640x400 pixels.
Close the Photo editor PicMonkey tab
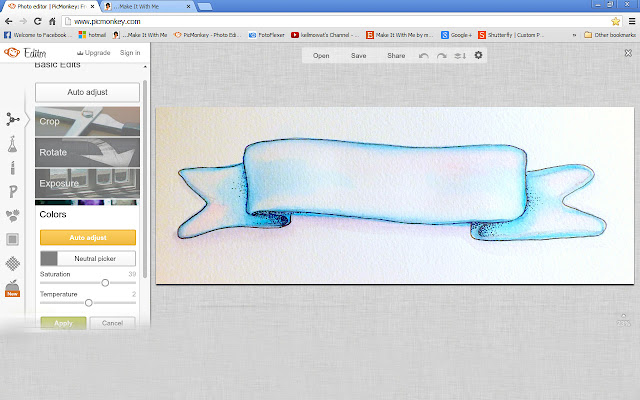(x=92, y=7)
